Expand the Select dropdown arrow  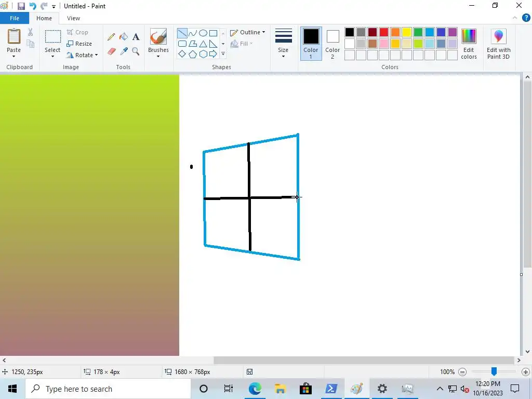(x=52, y=56)
